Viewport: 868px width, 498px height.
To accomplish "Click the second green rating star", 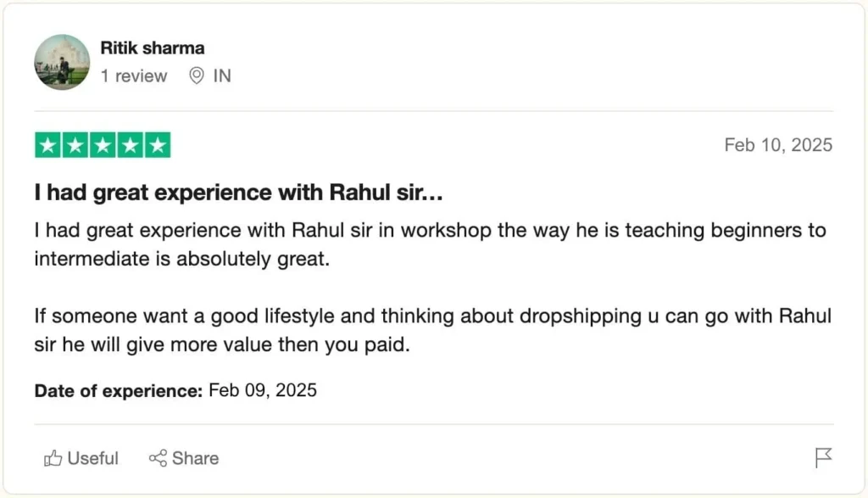I will pos(75,145).
